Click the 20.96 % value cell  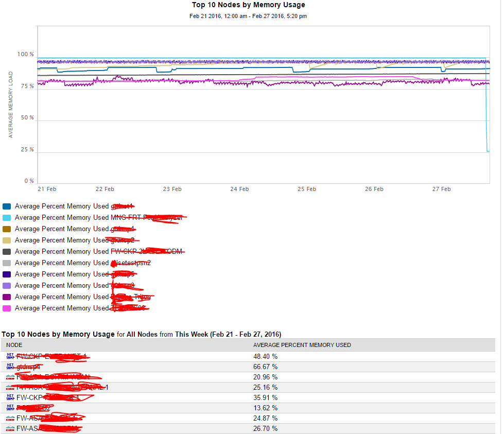tap(265, 377)
